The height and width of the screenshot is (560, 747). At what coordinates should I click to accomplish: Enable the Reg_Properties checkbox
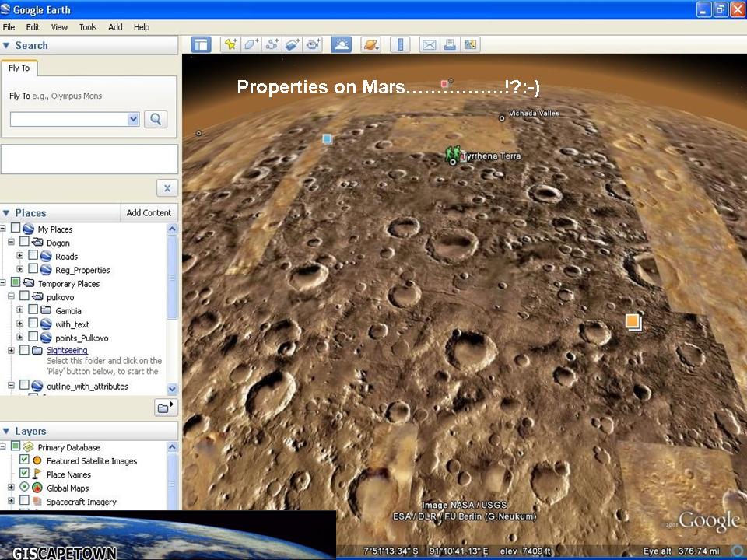pyautogui.click(x=33, y=269)
